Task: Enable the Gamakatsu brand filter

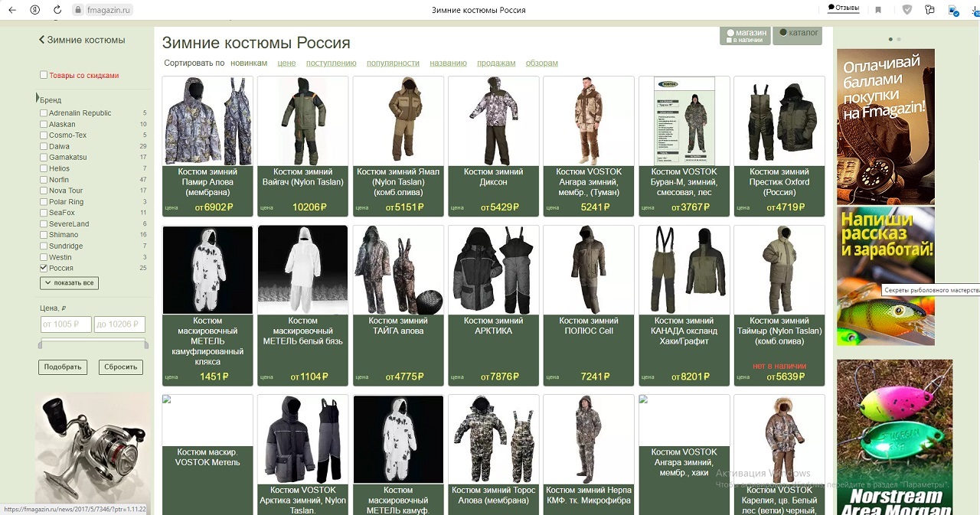Action: tap(44, 158)
